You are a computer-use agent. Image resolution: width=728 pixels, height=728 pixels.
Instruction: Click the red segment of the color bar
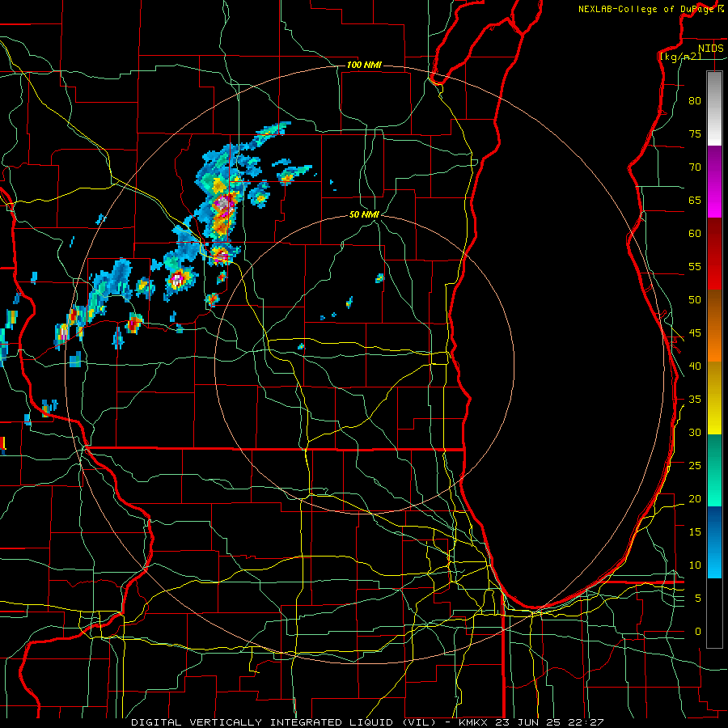coord(714,253)
